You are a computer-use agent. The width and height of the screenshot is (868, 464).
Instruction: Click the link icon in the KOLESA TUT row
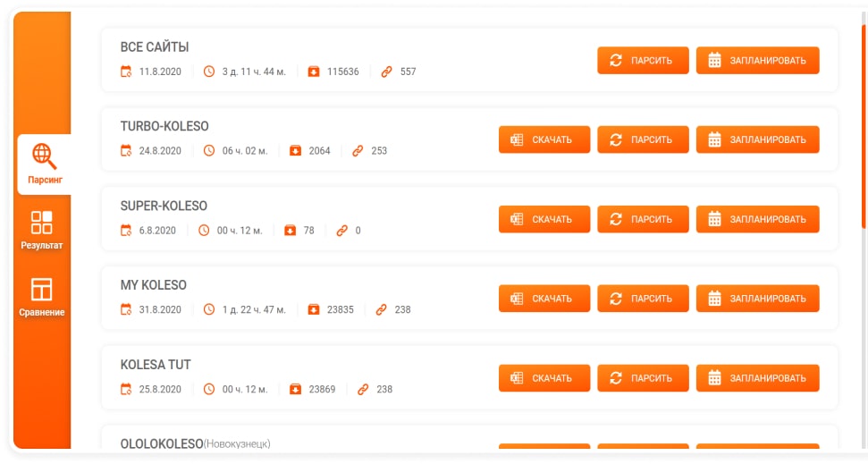tap(363, 389)
